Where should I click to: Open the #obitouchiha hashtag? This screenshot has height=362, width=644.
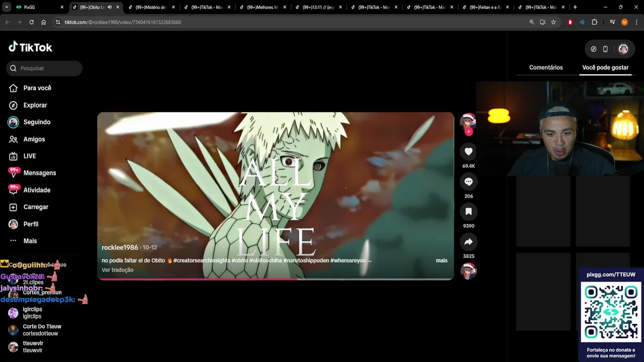pyautogui.click(x=266, y=260)
